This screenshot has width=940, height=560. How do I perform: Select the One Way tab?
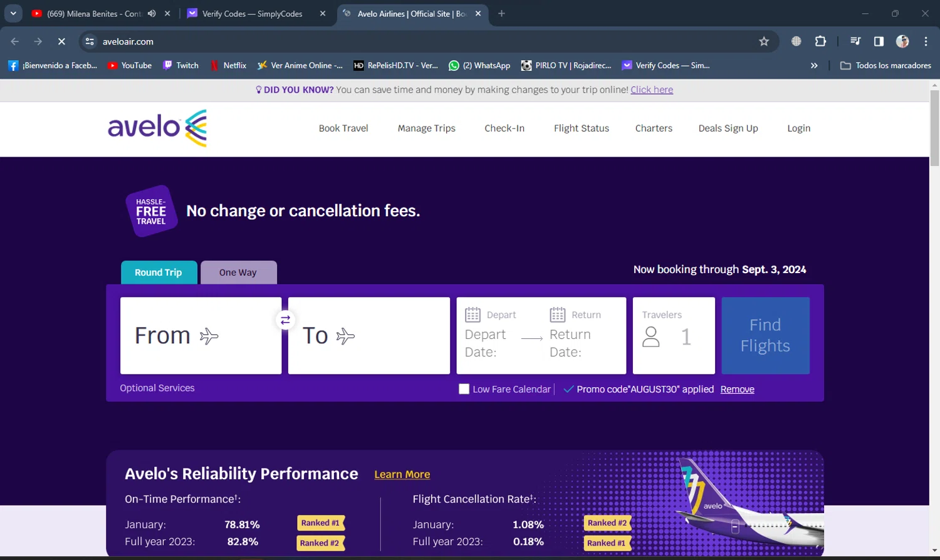(238, 272)
